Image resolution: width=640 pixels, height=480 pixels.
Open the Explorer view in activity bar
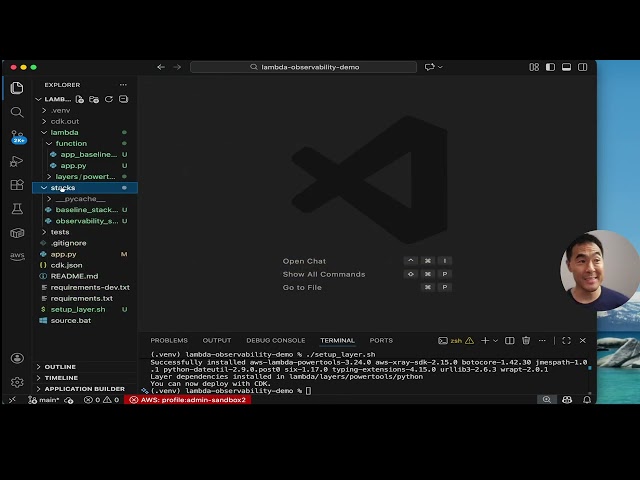pyautogui.click(x=17, y=88)
